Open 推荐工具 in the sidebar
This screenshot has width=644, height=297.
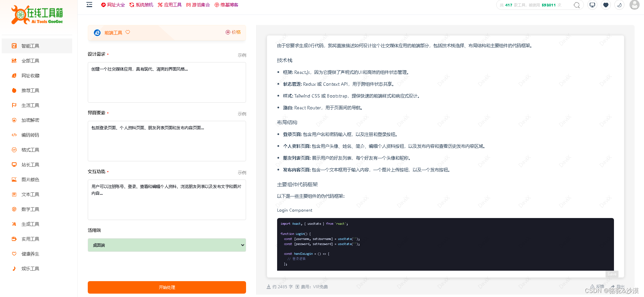[37, 90]
